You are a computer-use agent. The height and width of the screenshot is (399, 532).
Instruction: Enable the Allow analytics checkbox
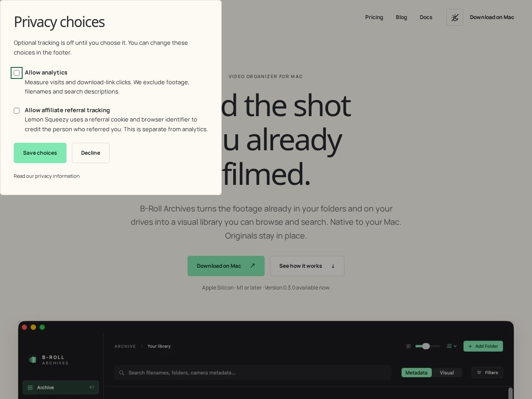(16, 73)
